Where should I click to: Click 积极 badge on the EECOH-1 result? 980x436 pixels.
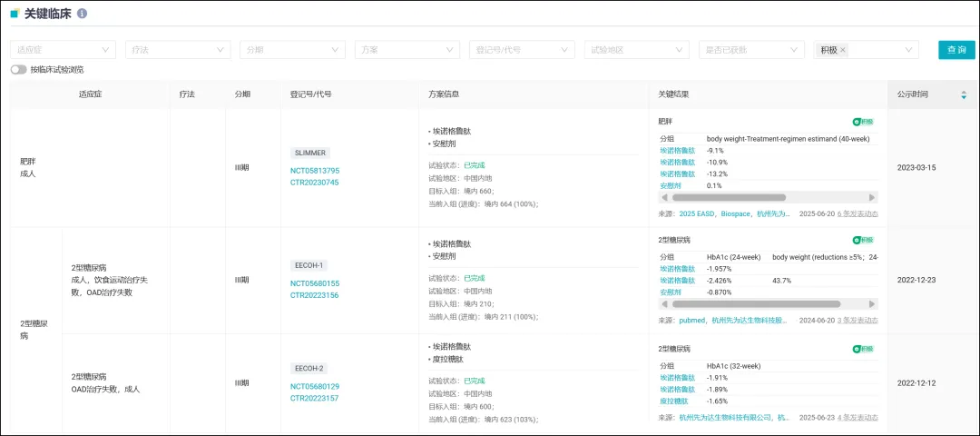pos(863,241)
